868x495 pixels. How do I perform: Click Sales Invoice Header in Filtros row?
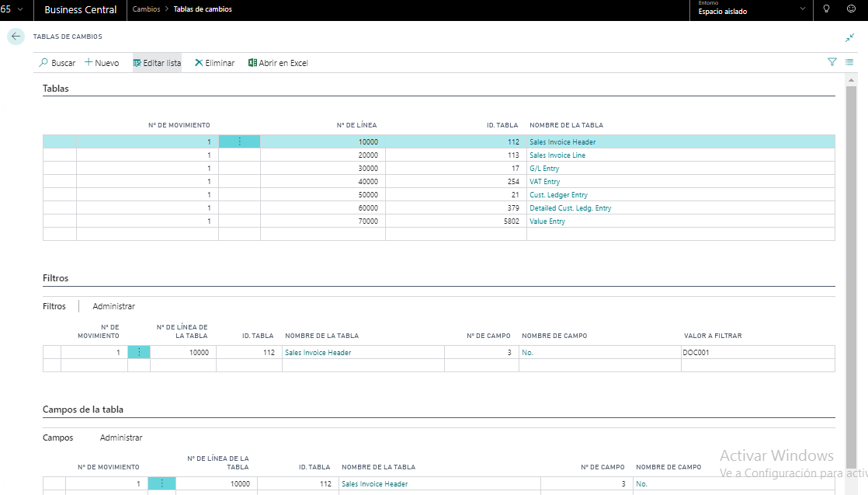click(x=318, y=353)
